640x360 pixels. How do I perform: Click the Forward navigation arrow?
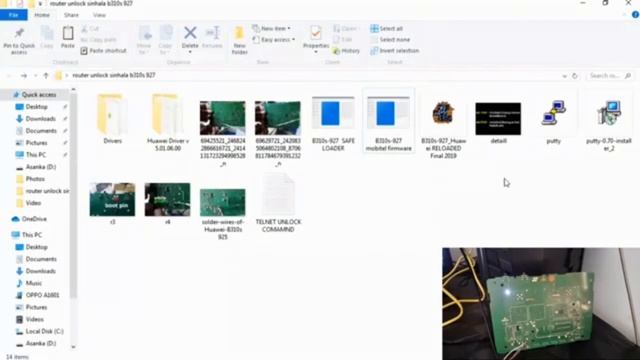coord(24,76)
